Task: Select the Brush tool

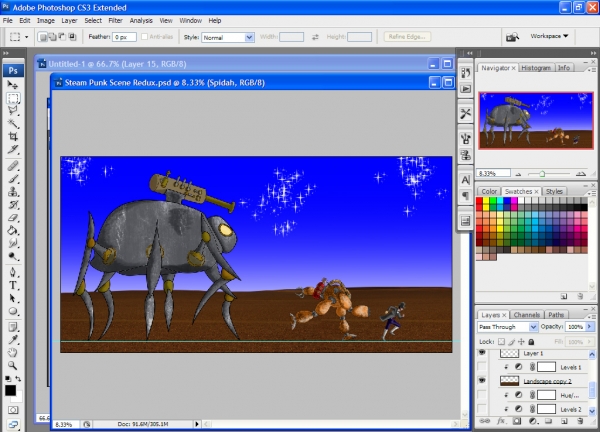Action: point(13,179)
